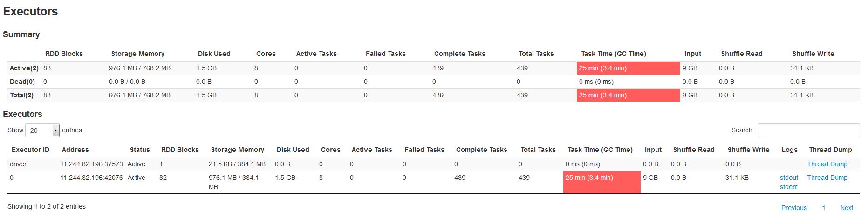This screenshot has height=219, width=868.
Task: Click executor 0 red Task Time cell
Action: tap(601, 182)
